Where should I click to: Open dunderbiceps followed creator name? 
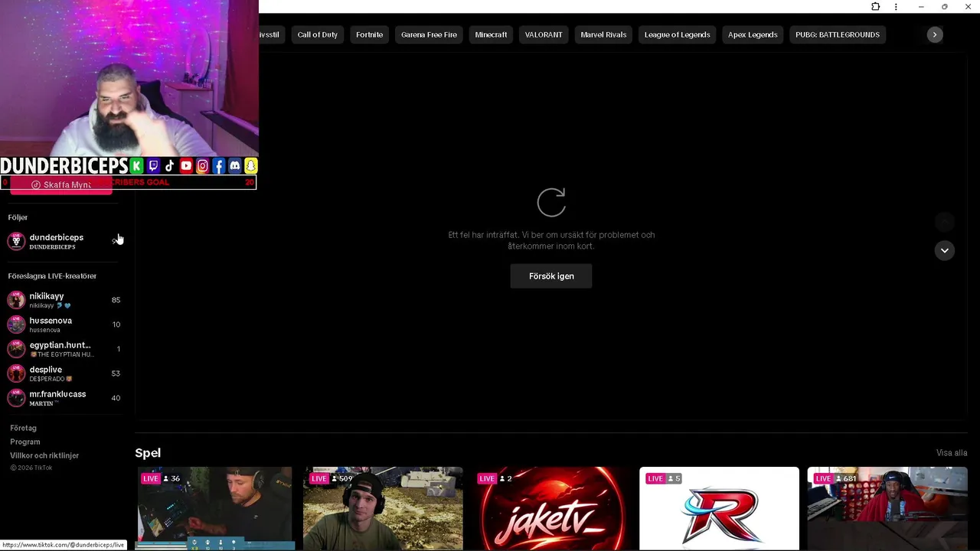(x=56, y=237)
